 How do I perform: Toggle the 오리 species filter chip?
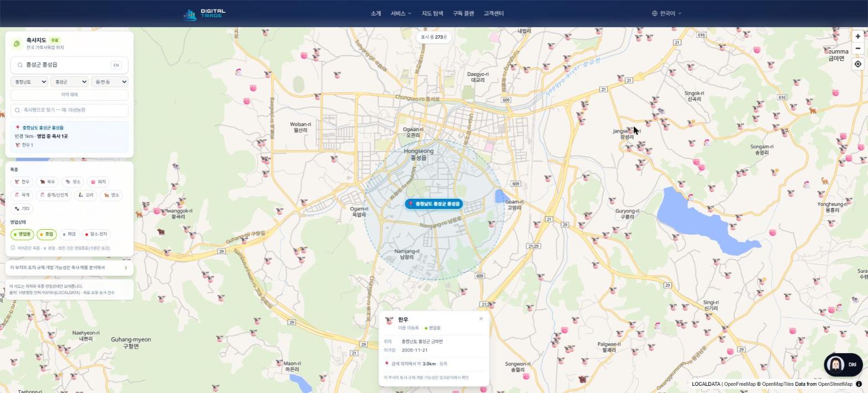pos(86,195)
